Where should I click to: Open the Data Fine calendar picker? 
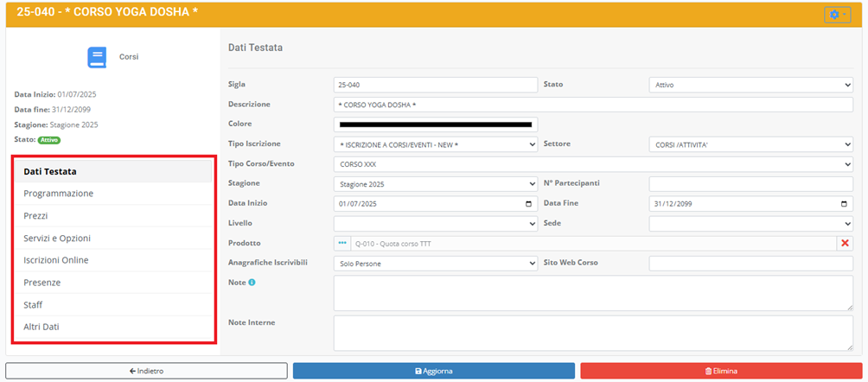[x=844, y=204]
